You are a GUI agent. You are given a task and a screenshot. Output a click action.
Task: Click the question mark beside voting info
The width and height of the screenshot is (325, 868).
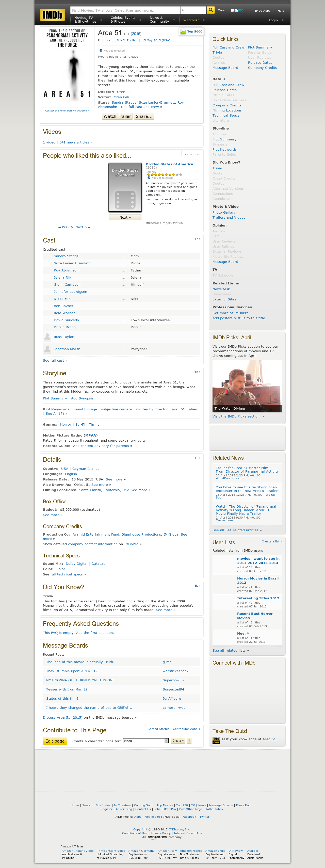pyautogui.click(x=101, y=51)
